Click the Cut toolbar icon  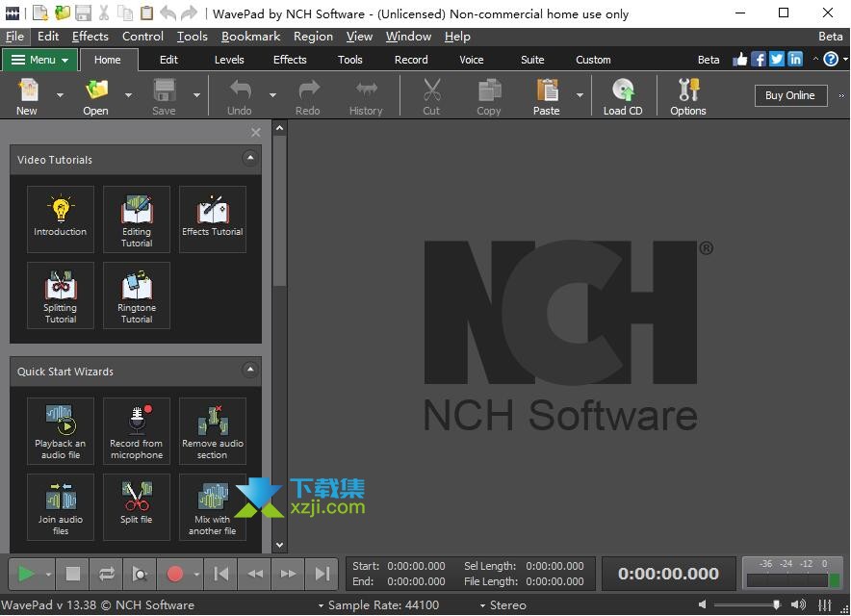(x=431, y=96)
